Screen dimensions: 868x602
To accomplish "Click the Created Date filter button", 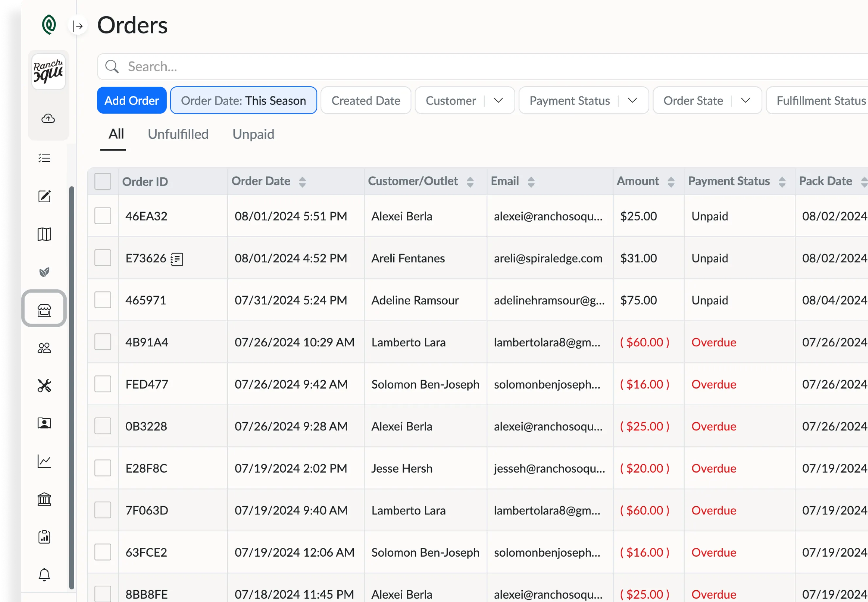I will pyautogui.click(x=366, y=100).
